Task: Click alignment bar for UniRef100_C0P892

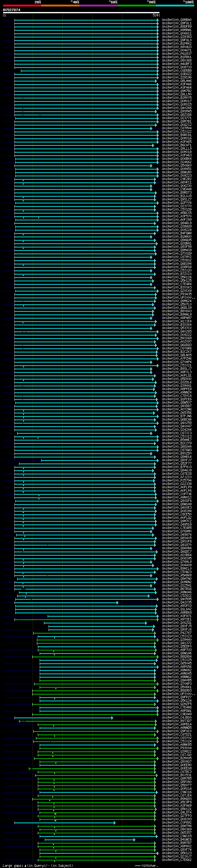Action: click(x=65, y=823)
